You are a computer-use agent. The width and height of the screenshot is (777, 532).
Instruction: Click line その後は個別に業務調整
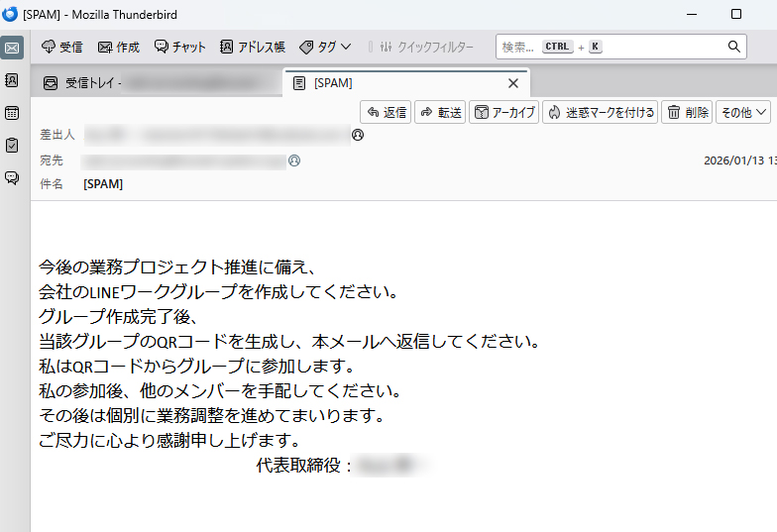point(212,416)
